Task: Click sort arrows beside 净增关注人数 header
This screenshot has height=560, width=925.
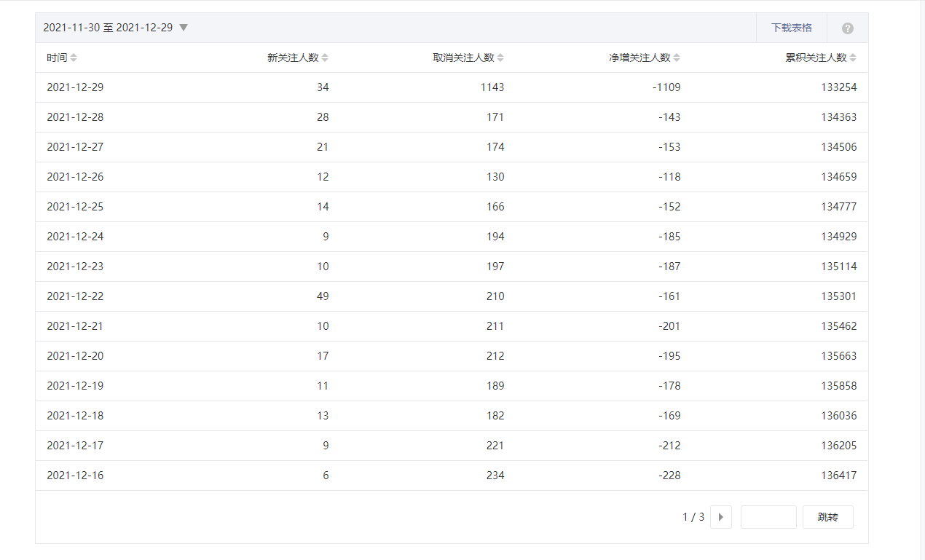Action: [x=677, y=58]
